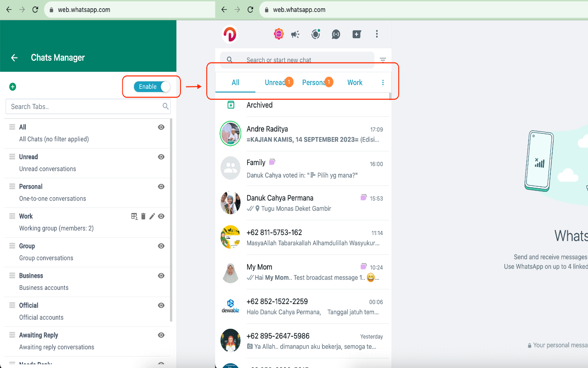The width and height of the screenshot is (588, 368).
Task: Open the pink app logo icon
Action: click(x=230, y=34)
